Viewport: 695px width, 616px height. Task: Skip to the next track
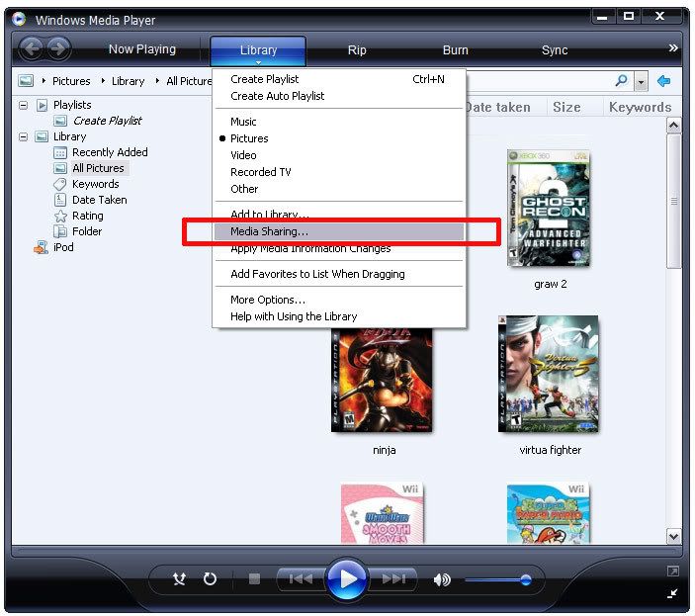pyautogui.click(x=393, y=579)
